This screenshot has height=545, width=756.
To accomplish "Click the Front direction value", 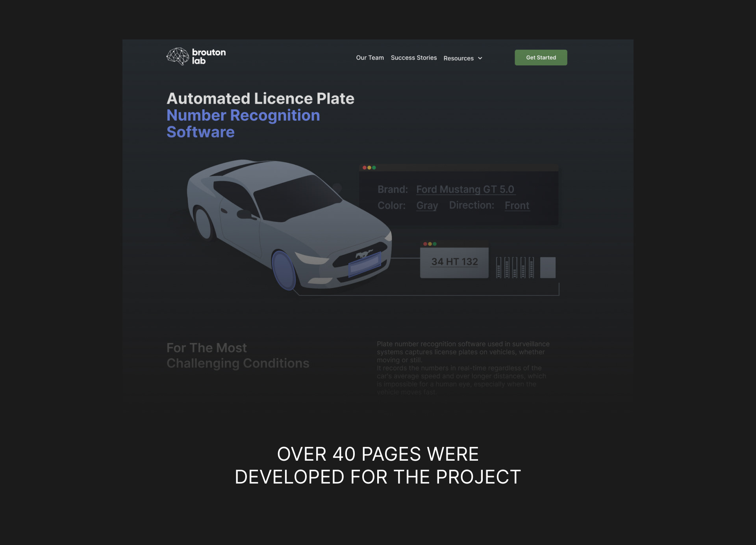I will 517,206.
